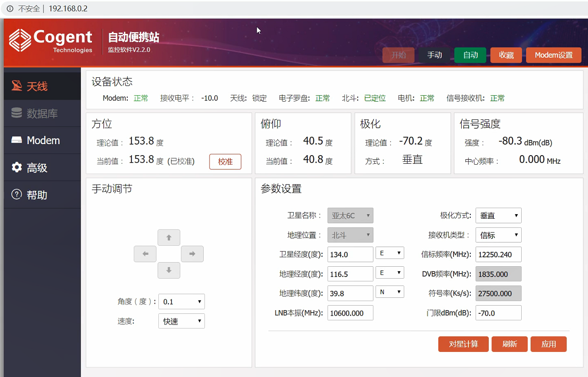Click the 自动便携站 title

(134, 37)
